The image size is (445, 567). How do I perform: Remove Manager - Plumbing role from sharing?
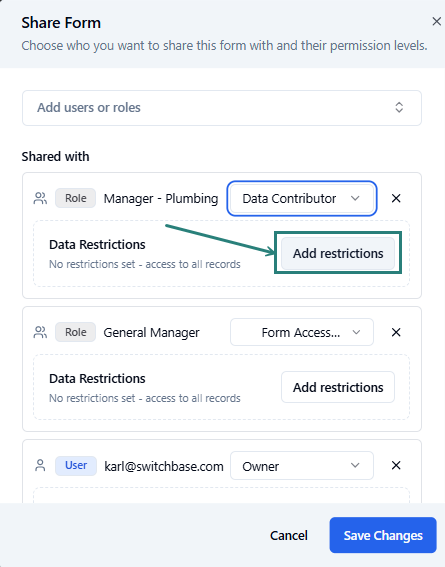(x=396, y=198)
